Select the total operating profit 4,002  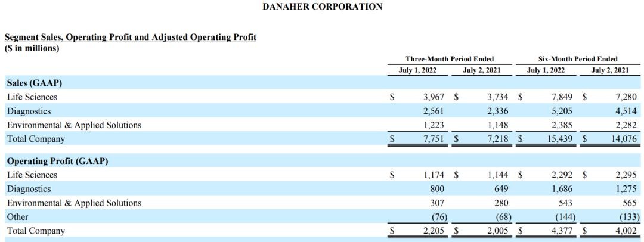click(x=626, y=231)
